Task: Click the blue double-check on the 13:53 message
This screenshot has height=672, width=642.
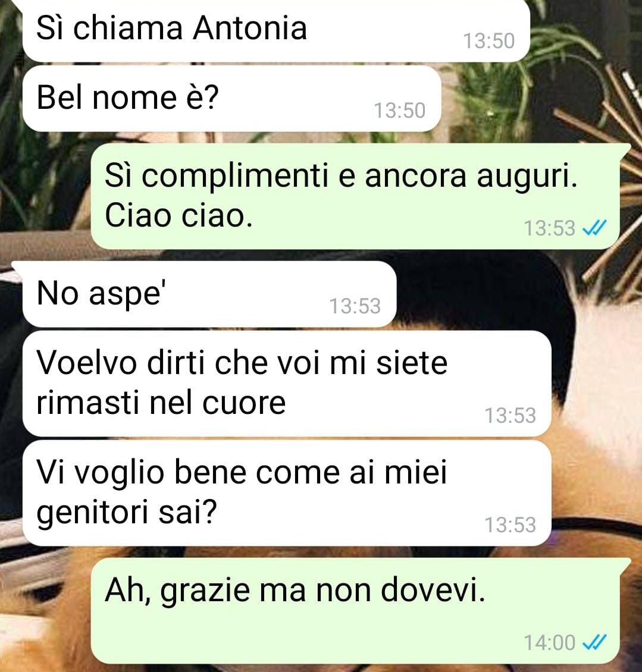Action: coord(594,228)
